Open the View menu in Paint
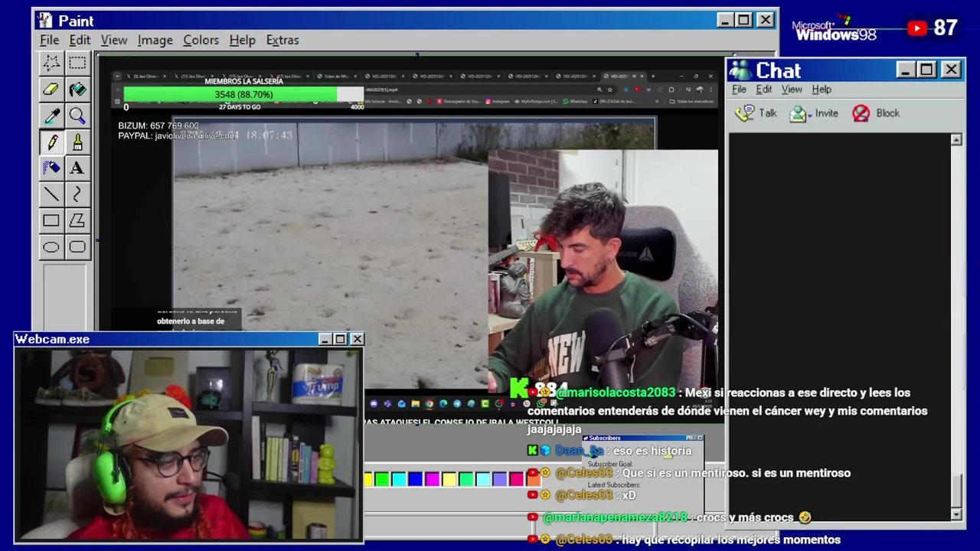 coord(114,40)
